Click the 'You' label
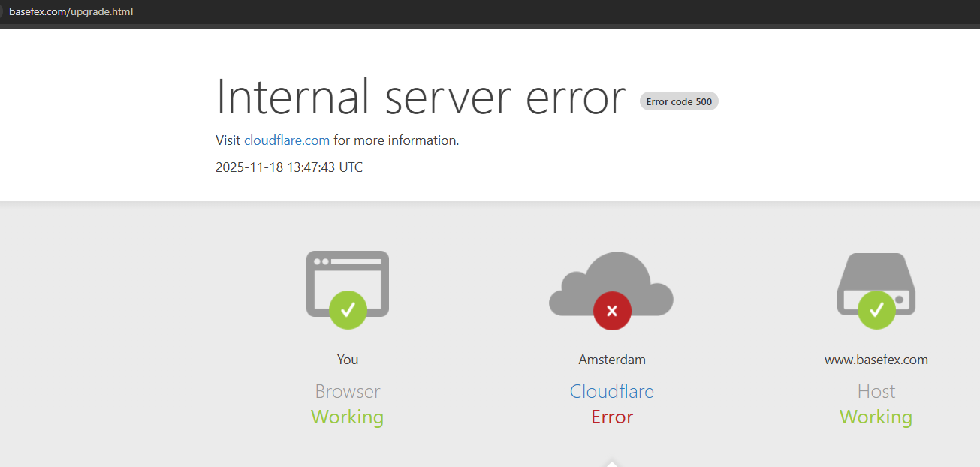980x467 pixels. pyautogui.click(x=348, y=360)
